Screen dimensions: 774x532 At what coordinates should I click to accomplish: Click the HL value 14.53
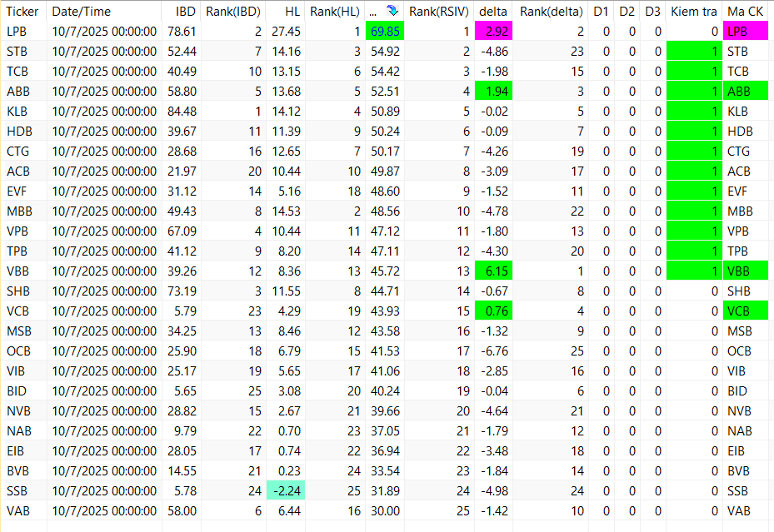287,211
